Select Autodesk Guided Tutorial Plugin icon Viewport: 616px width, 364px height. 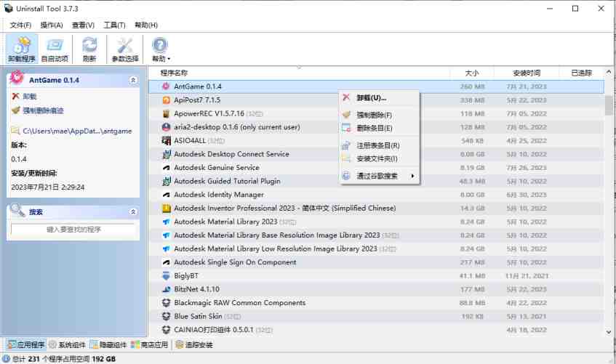[166, 181]
